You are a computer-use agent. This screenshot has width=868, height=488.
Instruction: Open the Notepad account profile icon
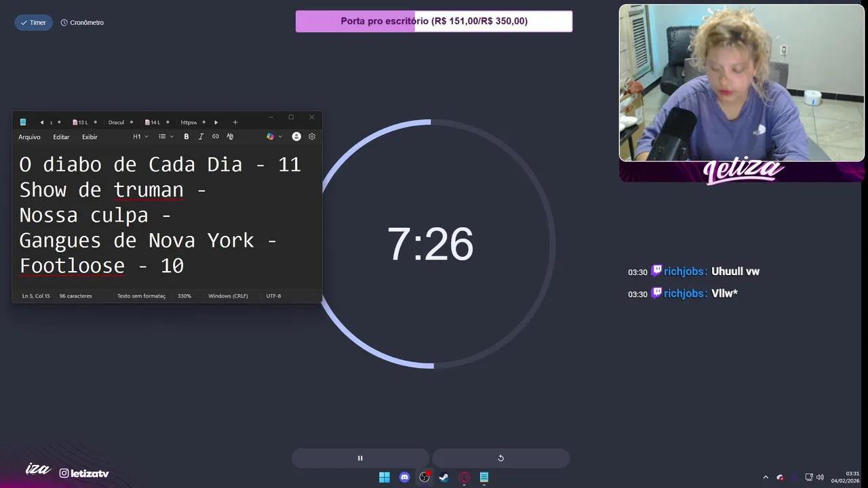click(x=296, y=137)
